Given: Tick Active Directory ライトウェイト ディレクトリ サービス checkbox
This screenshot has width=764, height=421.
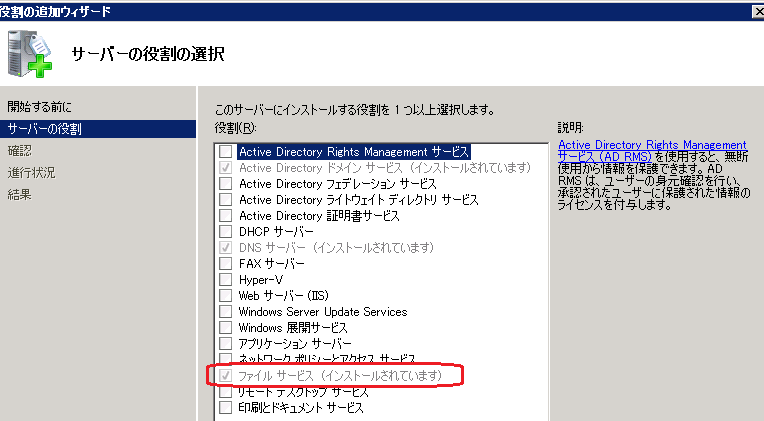Looking at the screenshot, I should pos(226,200).
